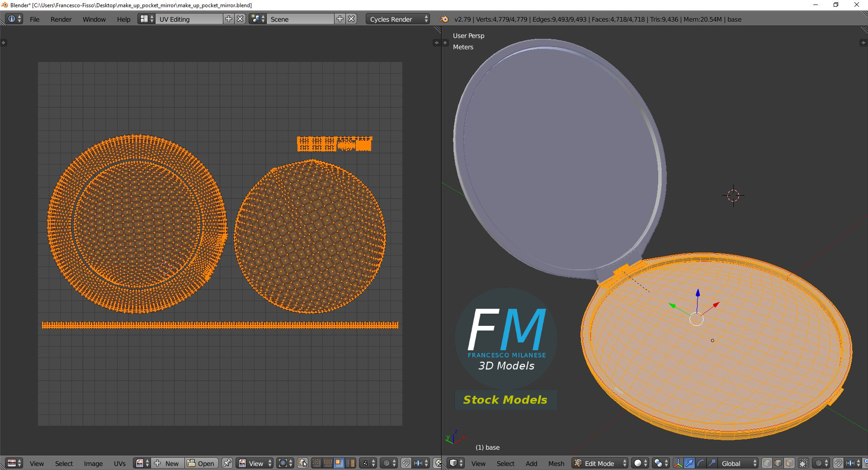Click the Scene name field

pos(301,19)
